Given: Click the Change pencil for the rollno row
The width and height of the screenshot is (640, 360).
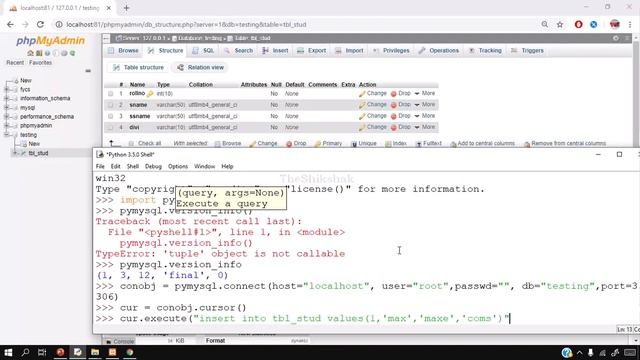Looking at the screenshot, I should (x=362, y=94).
